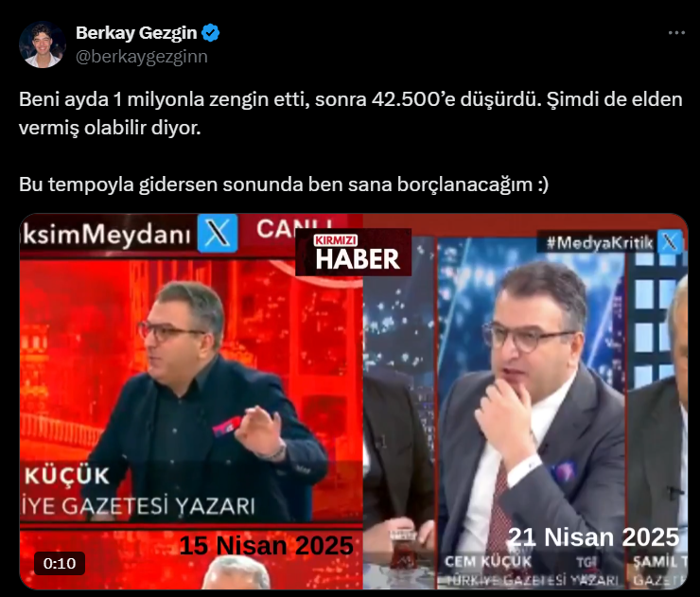Viewport: 700px width, 597px height.
Task: Click the Berkay Gezgin display name
Action: coord(136,32)
